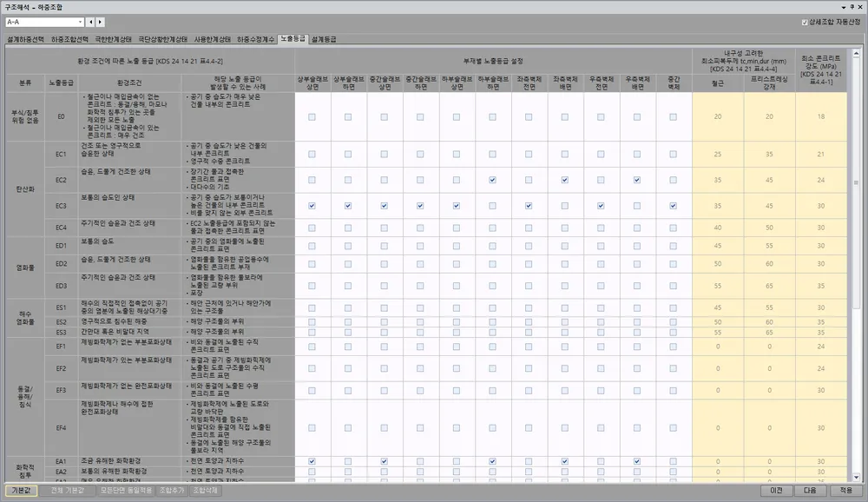Click the 노출등급 column header

pos(61,83)
